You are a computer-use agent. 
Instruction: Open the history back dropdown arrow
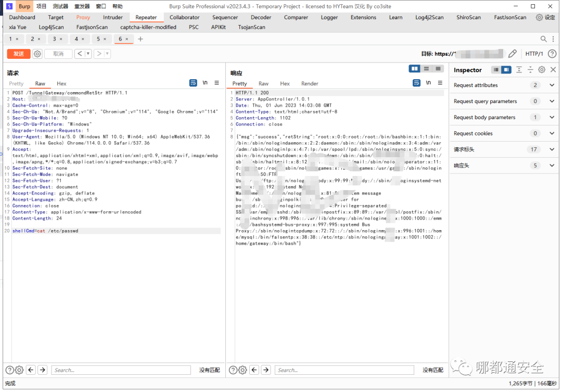[x=88, y=54]
